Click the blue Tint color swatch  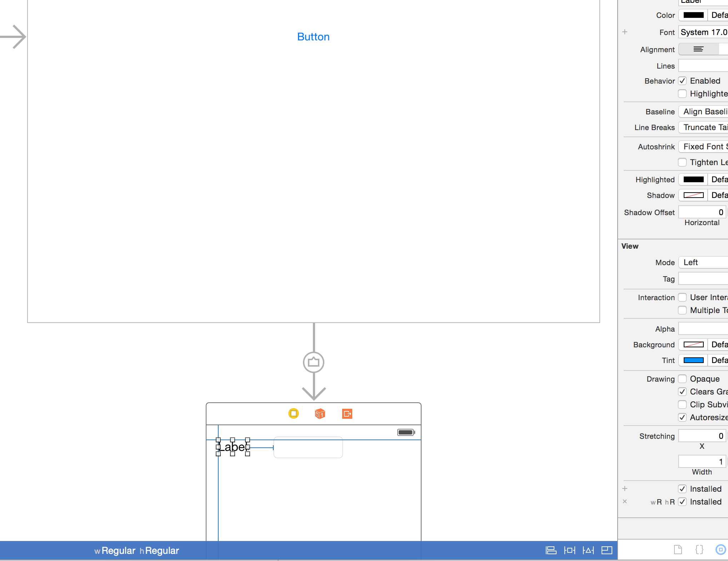tap(693, 360)
